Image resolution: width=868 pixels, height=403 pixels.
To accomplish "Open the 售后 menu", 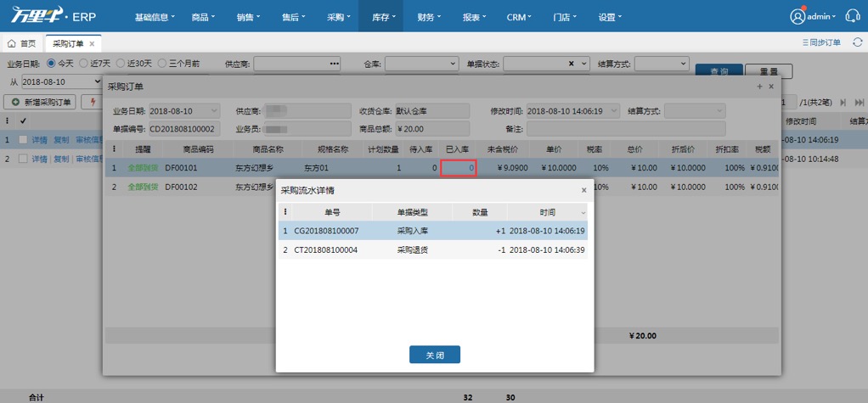I will (293, 17).
